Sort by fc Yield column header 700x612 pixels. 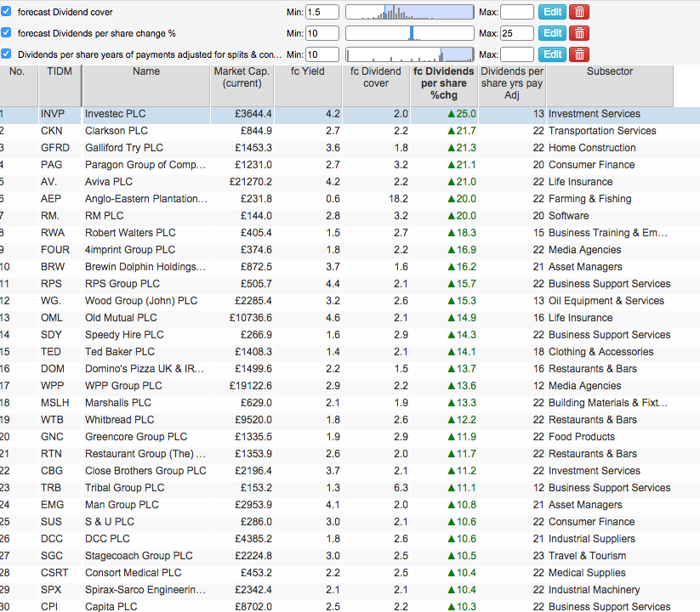coord(308,86)
